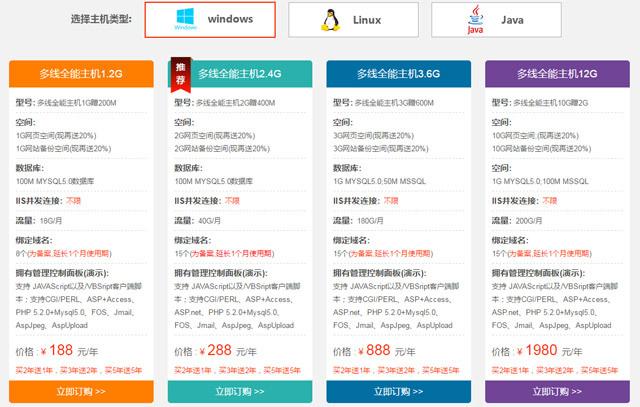
Task: Click the 180G/月 traffic value
Action: [x=370, y=221]
